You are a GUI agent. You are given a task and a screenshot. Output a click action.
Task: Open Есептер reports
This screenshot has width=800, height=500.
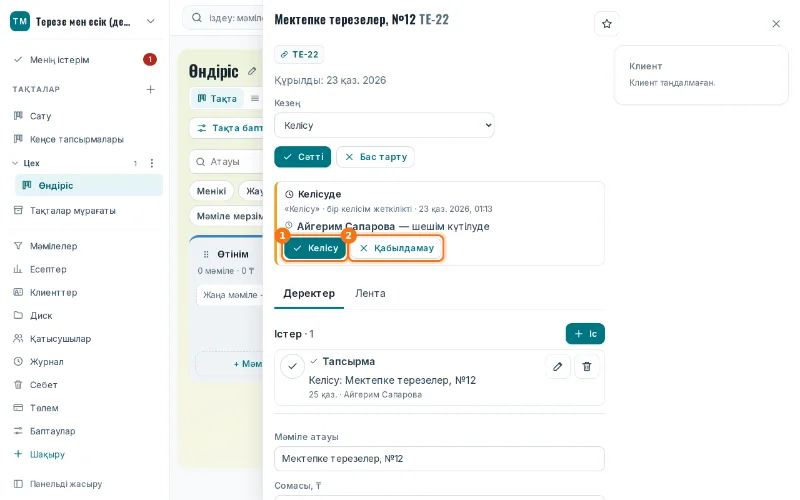[87, 269]
